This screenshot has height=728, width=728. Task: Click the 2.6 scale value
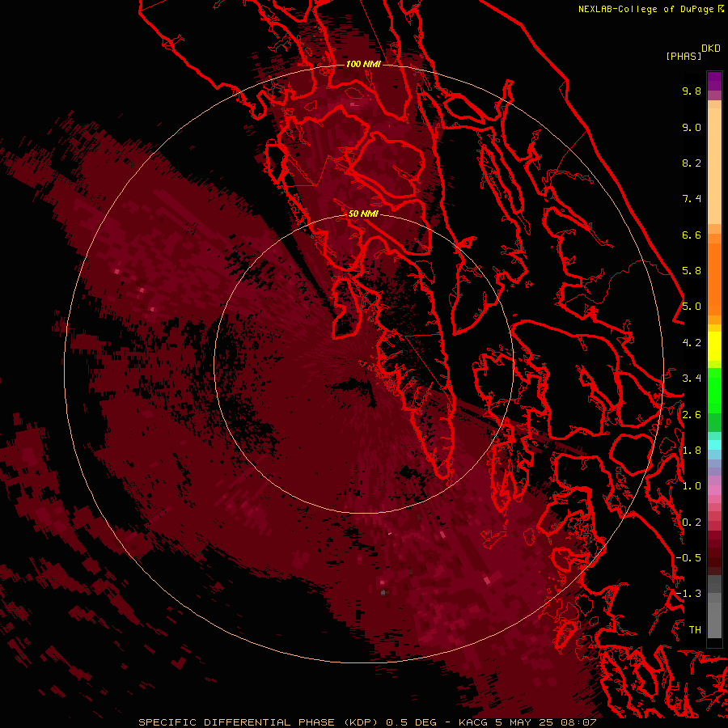pyautogui.click(x=692, y=415)
